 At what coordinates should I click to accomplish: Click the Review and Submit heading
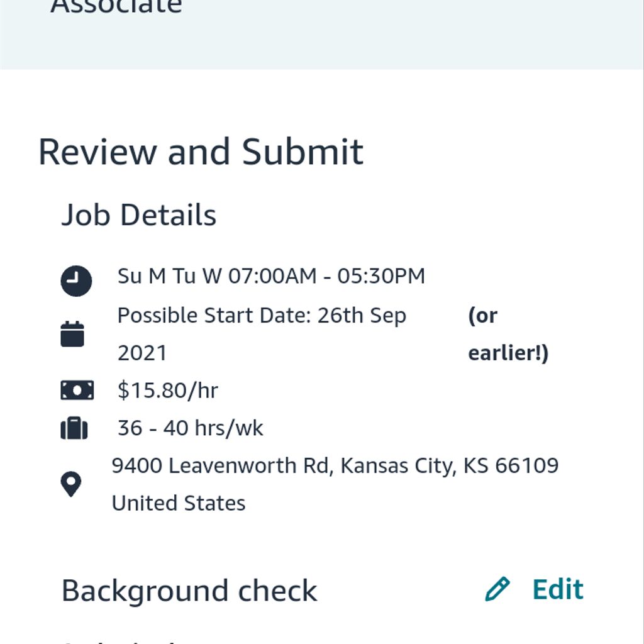click(x=201, y=152)
